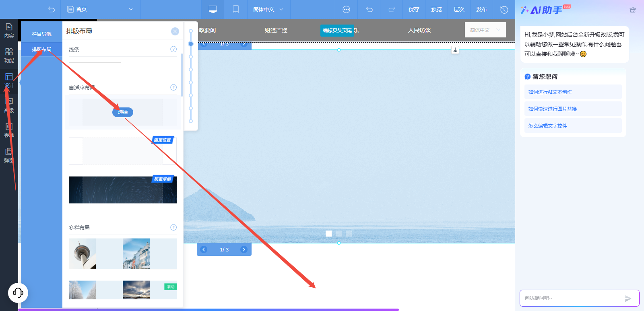Select the first carousel indicator dot
Viewport: 644px width, 311px height.
pyautogui.click(x=328, y=233)
